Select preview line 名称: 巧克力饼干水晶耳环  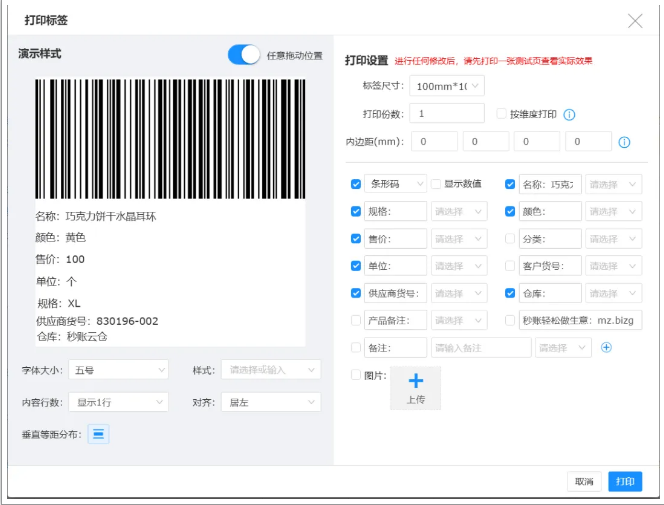point(96,216)
